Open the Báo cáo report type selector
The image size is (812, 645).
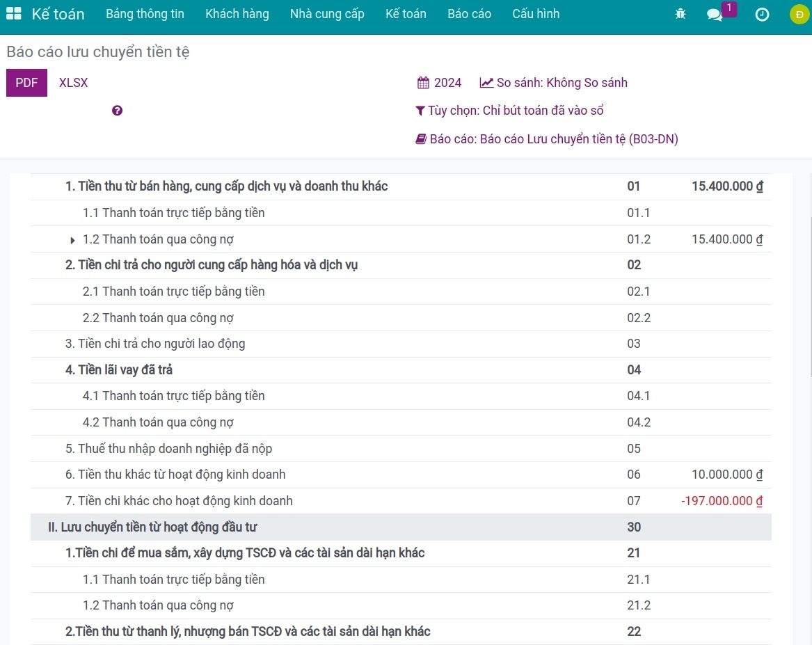tap(547, 139)
